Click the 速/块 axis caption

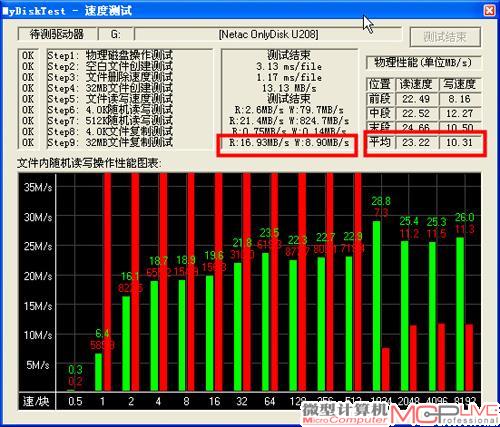click(x=36, y=401)
